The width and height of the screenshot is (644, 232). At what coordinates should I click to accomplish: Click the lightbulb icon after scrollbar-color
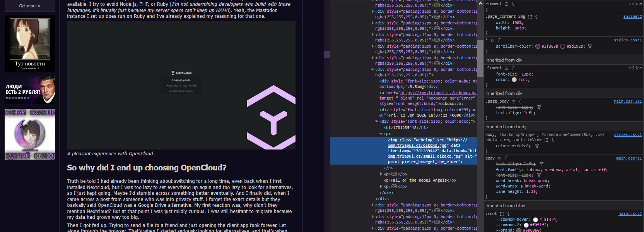point(590,46)
